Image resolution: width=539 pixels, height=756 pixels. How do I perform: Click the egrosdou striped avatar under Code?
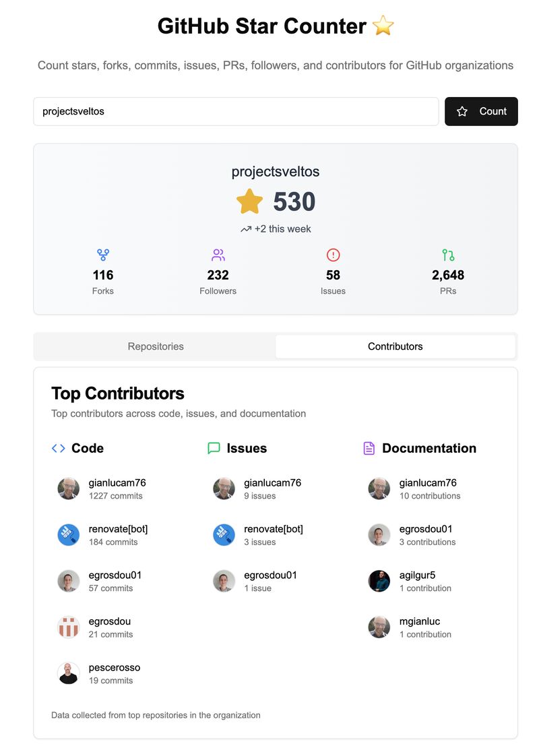pyautogui.click(x=68, y=627)
